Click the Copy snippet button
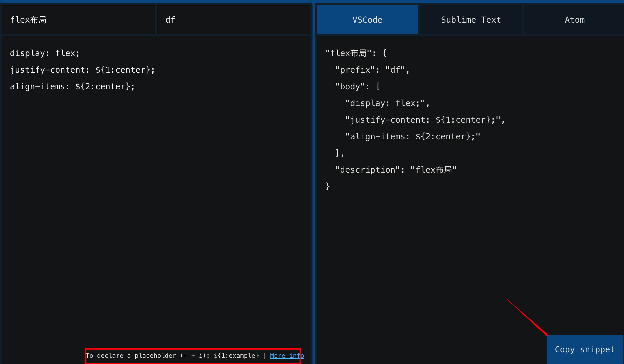 click(x=585, y=349)
